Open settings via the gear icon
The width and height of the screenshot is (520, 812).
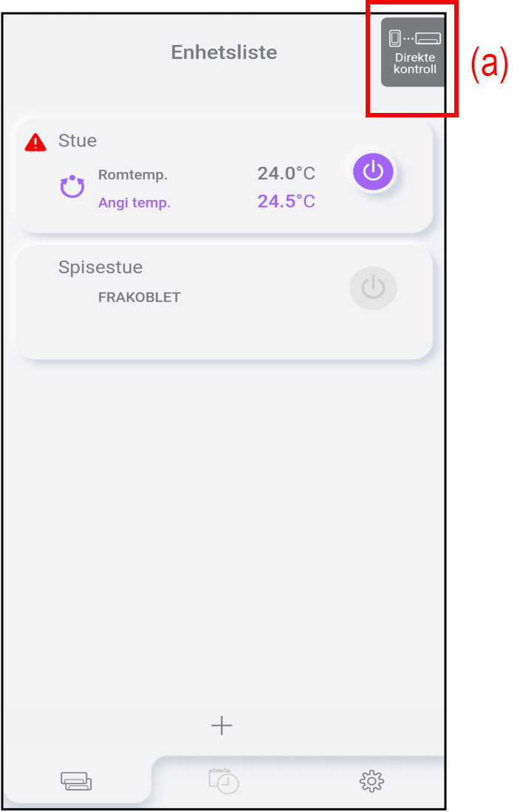tap(372, 780)
